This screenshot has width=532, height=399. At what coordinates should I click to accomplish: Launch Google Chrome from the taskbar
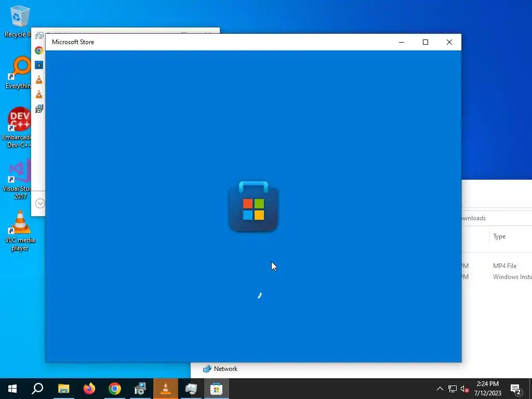(x=115, y=389)
